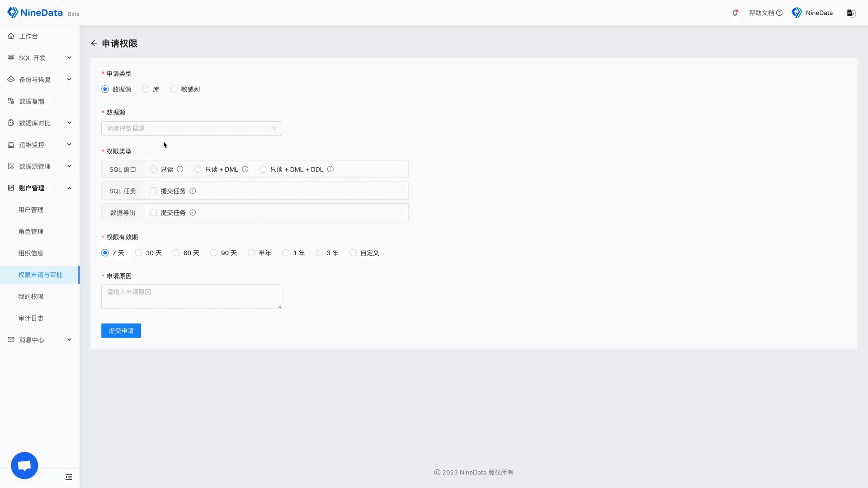Click the NineData logo in header
This screenshot has width=868, height=488.
35,13
